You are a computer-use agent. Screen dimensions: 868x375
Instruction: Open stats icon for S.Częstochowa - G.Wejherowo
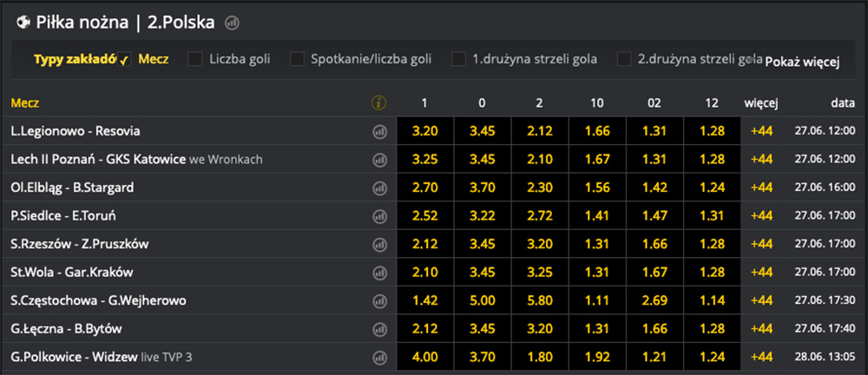(x=379, y=300)
